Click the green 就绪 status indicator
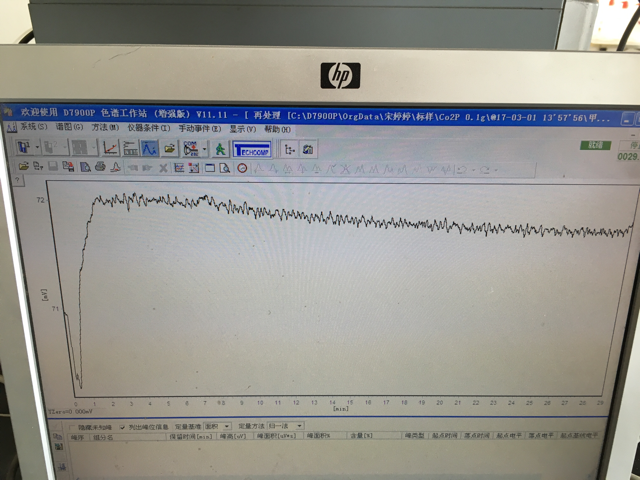Screen dimensions: 640x481 [596, 145]
